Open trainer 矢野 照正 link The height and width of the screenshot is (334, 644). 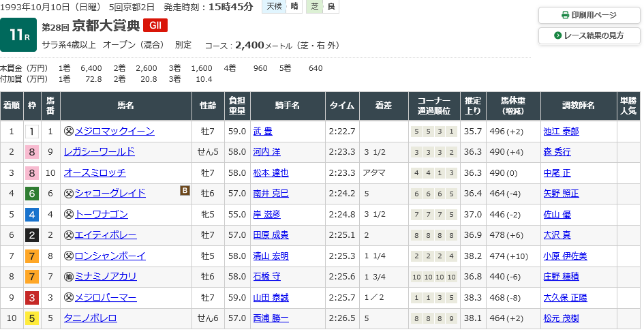[561, 194]
